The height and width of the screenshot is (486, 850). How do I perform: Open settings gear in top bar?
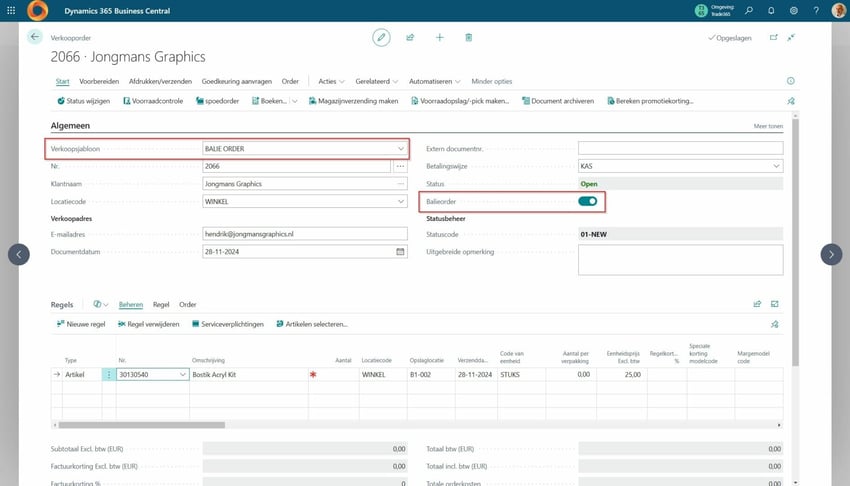pos(794,10)
